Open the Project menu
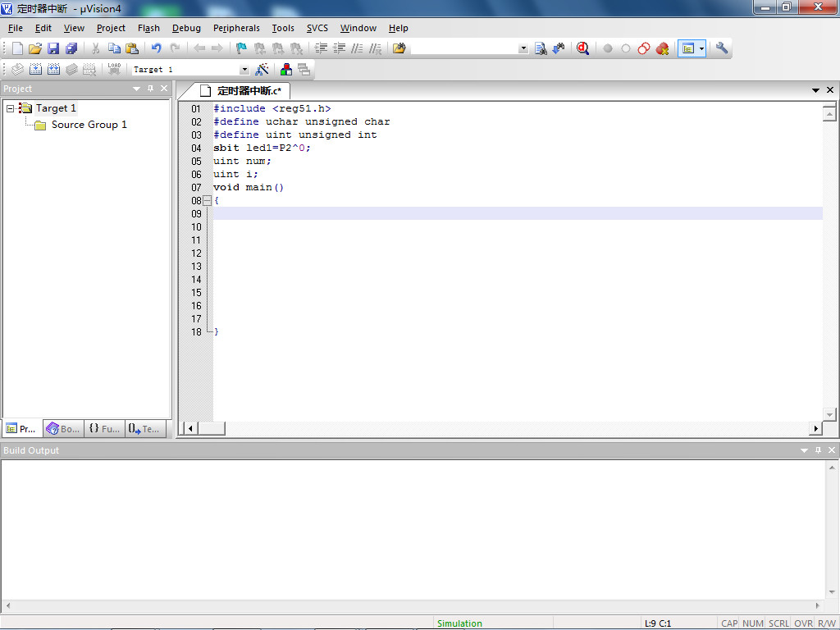This screenshot has width=840, height=630. pos(111,29)
